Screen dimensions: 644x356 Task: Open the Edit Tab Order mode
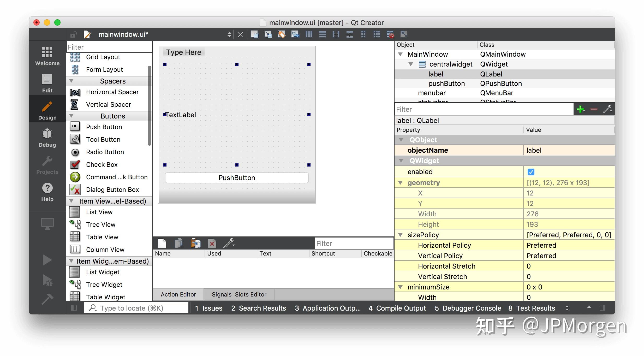295,34
